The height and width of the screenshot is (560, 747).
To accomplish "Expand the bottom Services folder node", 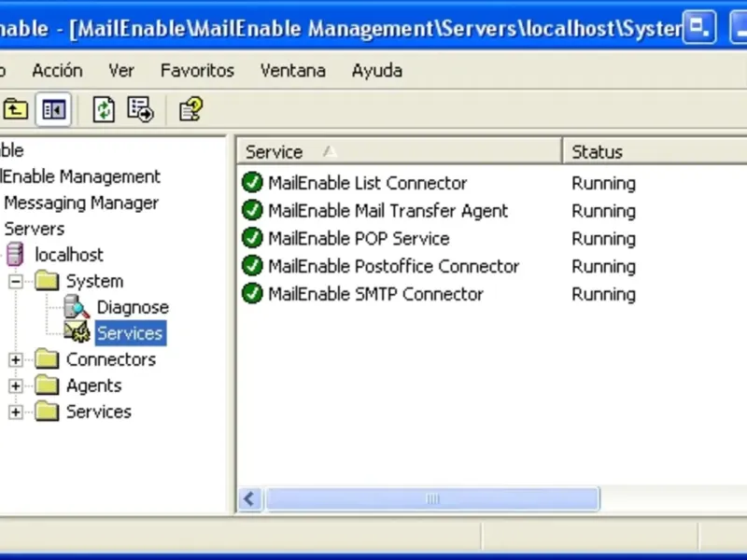I will (15, 412).
